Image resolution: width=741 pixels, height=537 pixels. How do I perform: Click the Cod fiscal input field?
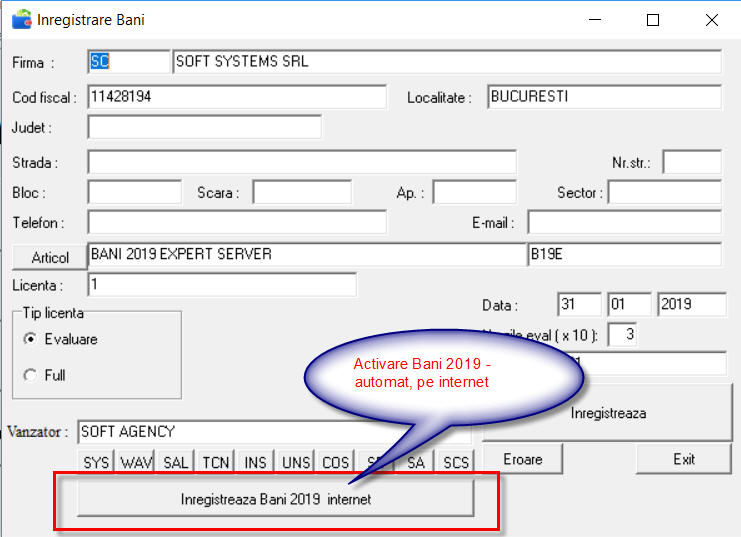(237, 97)
